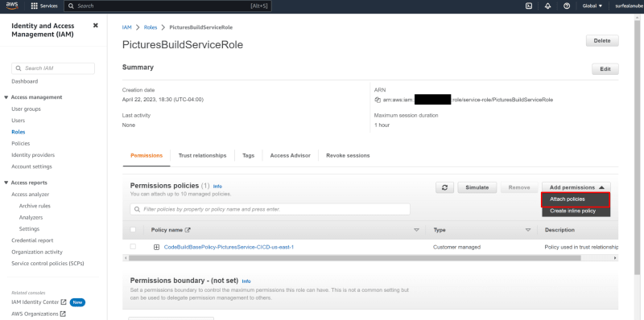Go to Roles in the breadcrumb
The width and height of the screenshot is (644, 320).
tap(151, 27)
